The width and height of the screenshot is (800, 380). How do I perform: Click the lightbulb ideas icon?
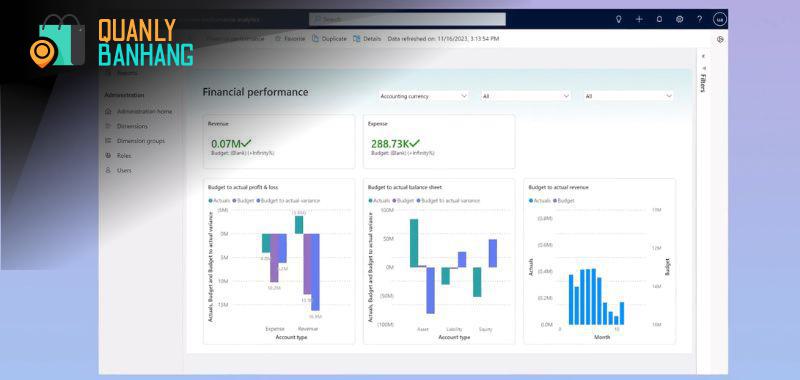pos(618,19)
